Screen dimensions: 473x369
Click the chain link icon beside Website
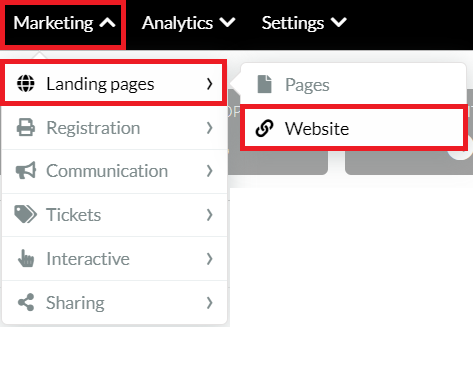264,128
